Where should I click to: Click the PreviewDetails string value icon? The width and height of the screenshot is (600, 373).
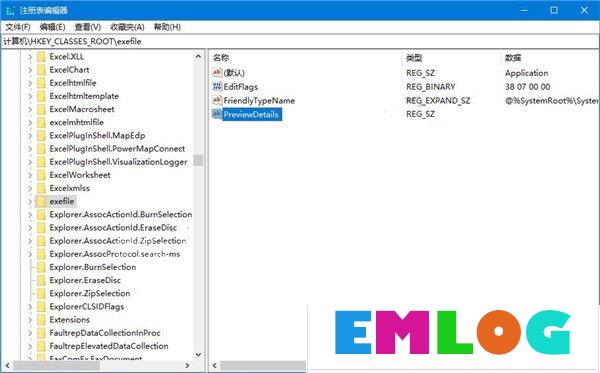[217, 114]
